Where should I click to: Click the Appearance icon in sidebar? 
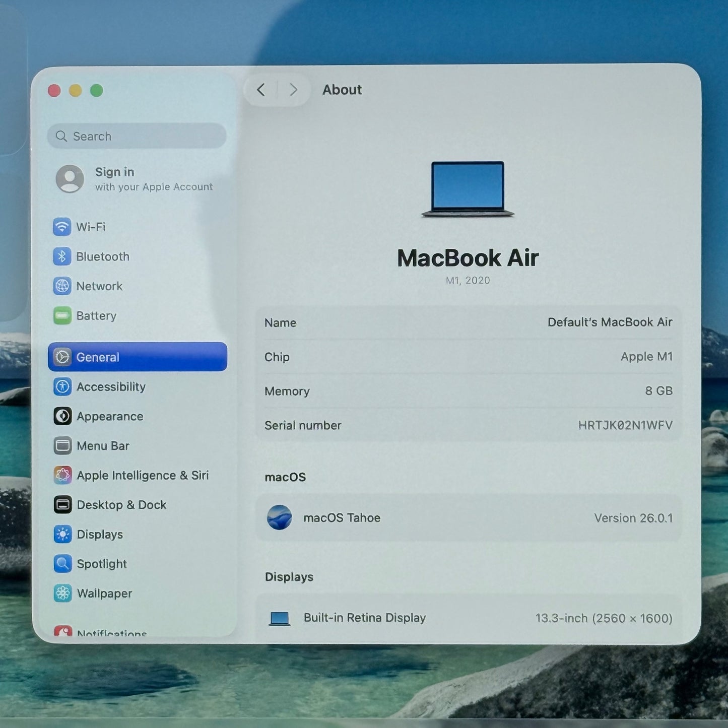coord(62,416)
